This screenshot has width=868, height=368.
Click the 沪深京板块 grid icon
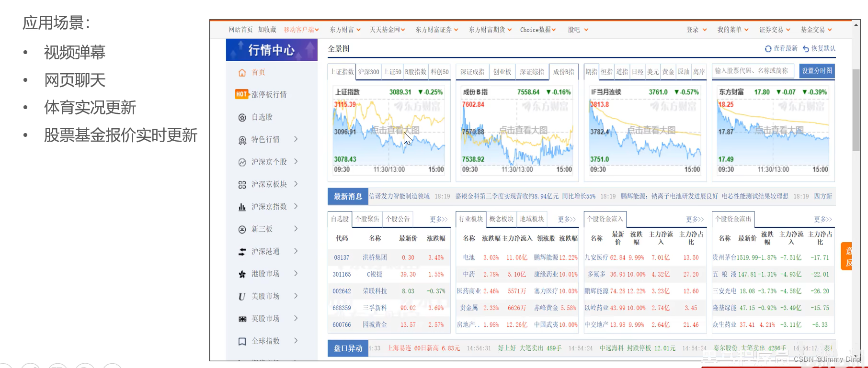point(242,185)
